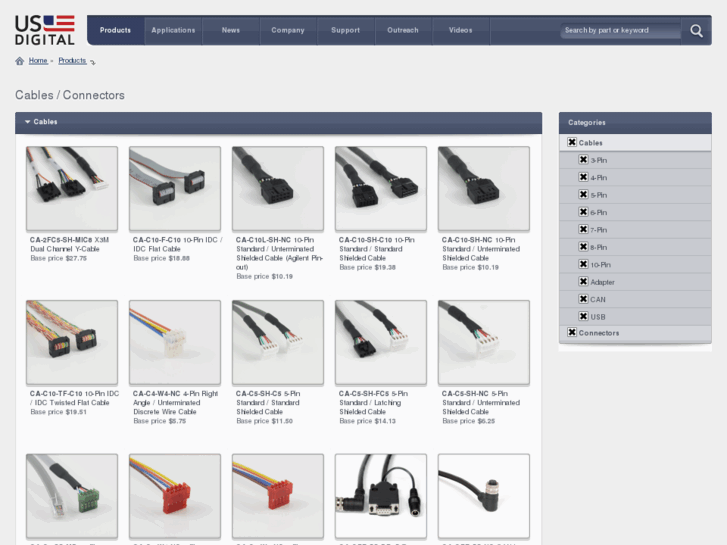
Task: Toggle the 6-Pin filter checkbox
Action: point(583,212)
